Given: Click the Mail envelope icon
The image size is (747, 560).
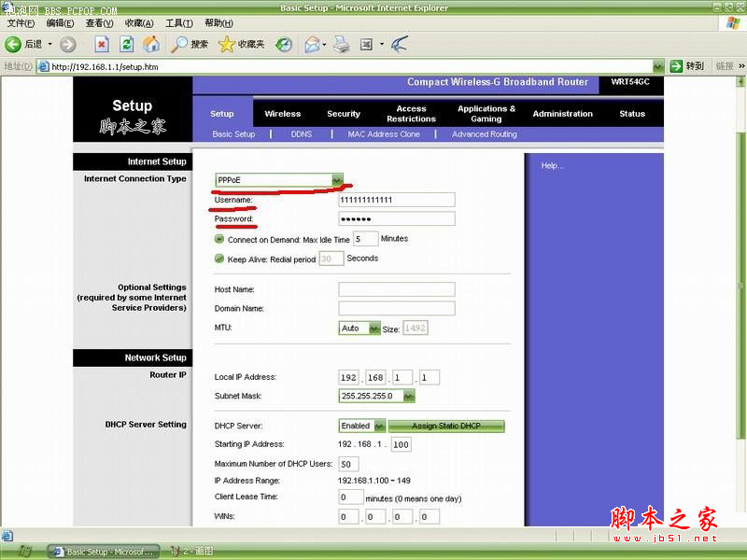Looking at the screenshot, I should point(312,45).
